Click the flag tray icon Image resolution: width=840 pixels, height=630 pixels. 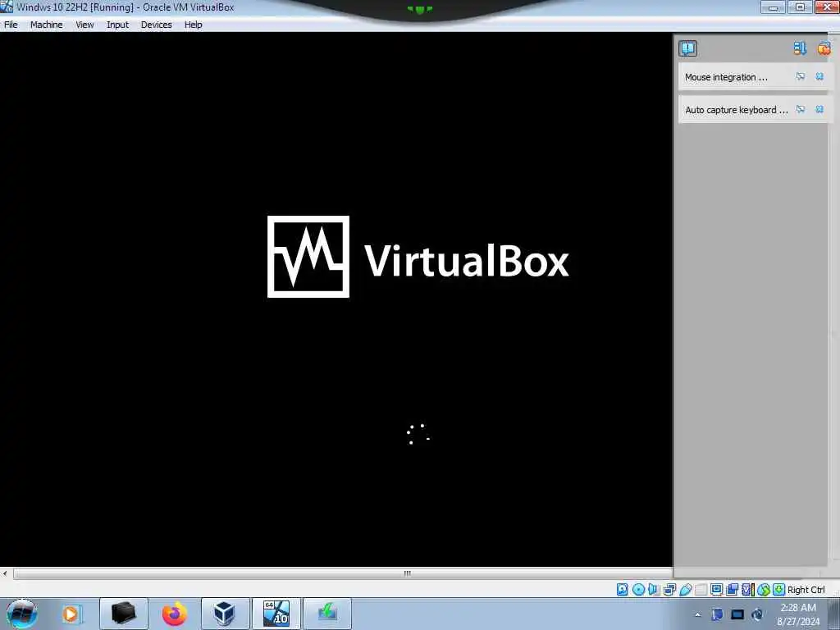point(717,614)
